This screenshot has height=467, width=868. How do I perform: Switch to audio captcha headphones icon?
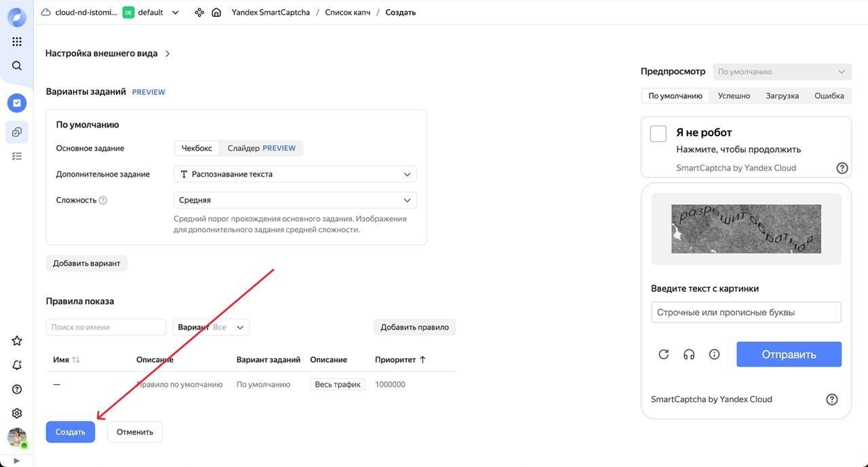689,354
